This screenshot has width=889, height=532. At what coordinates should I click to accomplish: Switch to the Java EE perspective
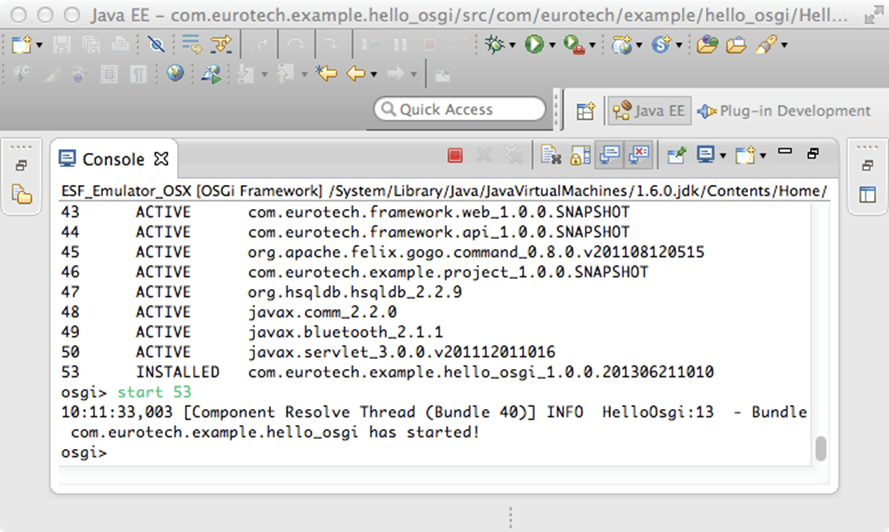click(650, 111)
